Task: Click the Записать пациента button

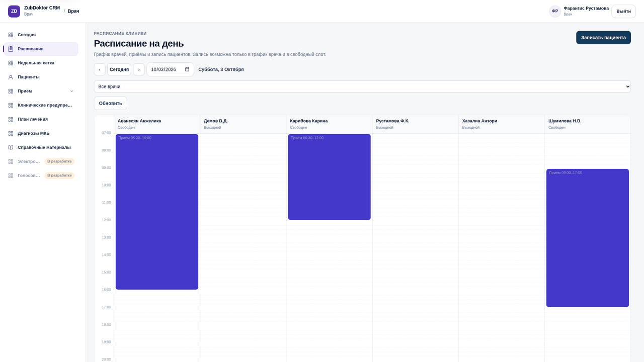Action: pos(603,38)
